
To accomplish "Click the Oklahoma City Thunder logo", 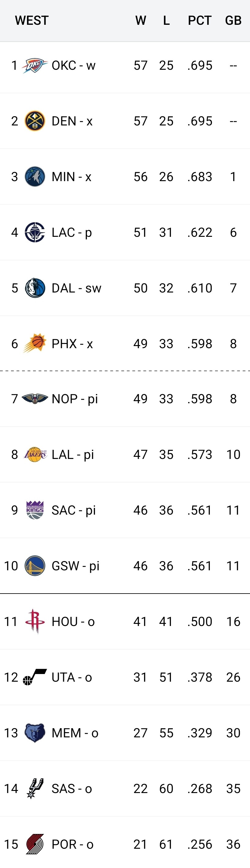I will 35,65.
